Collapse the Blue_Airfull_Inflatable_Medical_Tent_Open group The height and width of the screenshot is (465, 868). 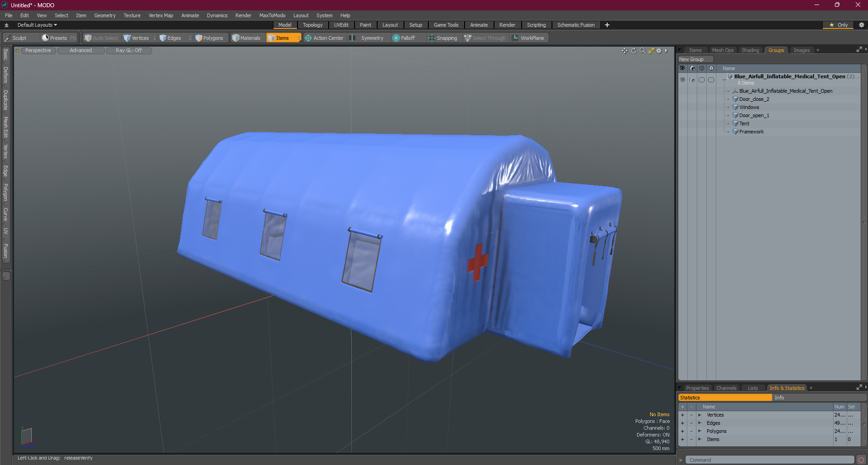[x=724, y=80]
